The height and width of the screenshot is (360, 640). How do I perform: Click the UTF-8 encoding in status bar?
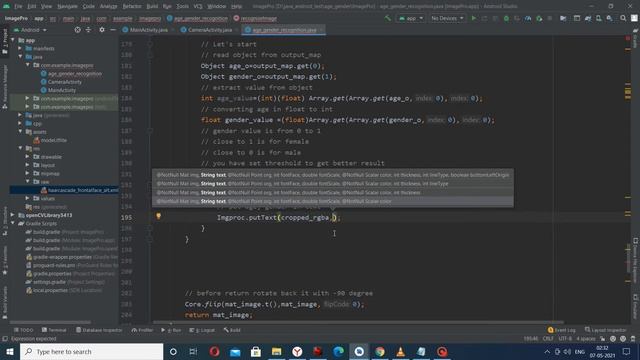tap(565, 339)
